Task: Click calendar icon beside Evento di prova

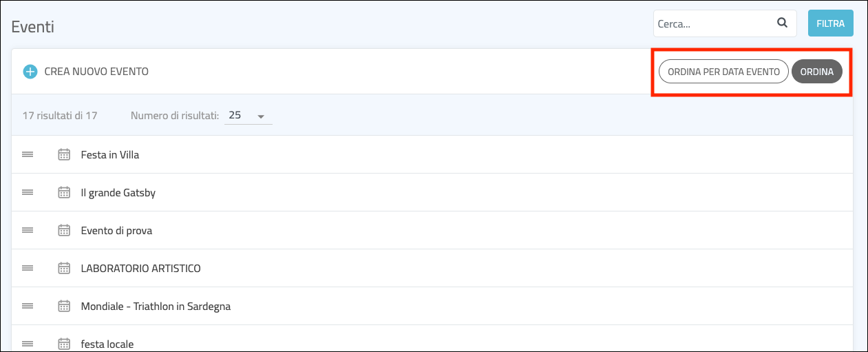Action: (64, 231)
